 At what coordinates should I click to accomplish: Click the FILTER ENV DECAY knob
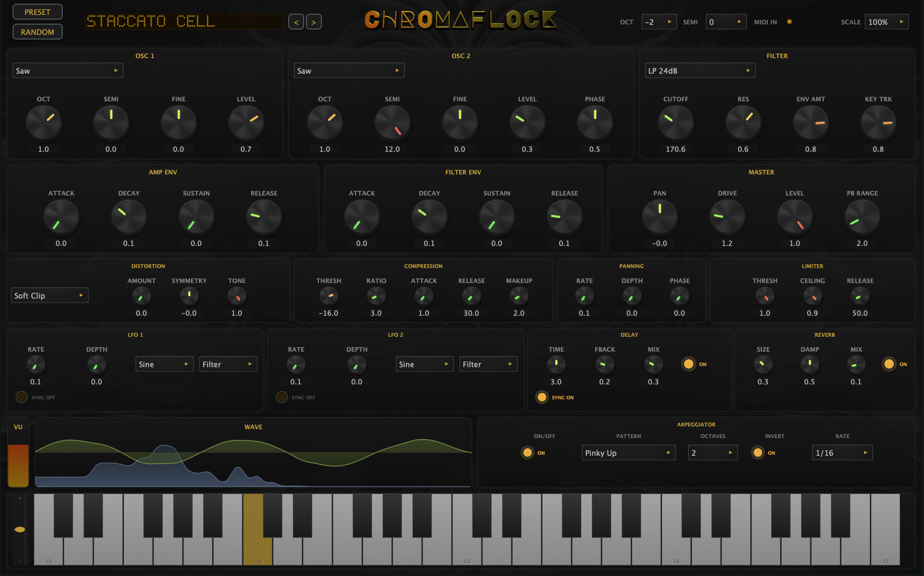[x=430, y=217]
